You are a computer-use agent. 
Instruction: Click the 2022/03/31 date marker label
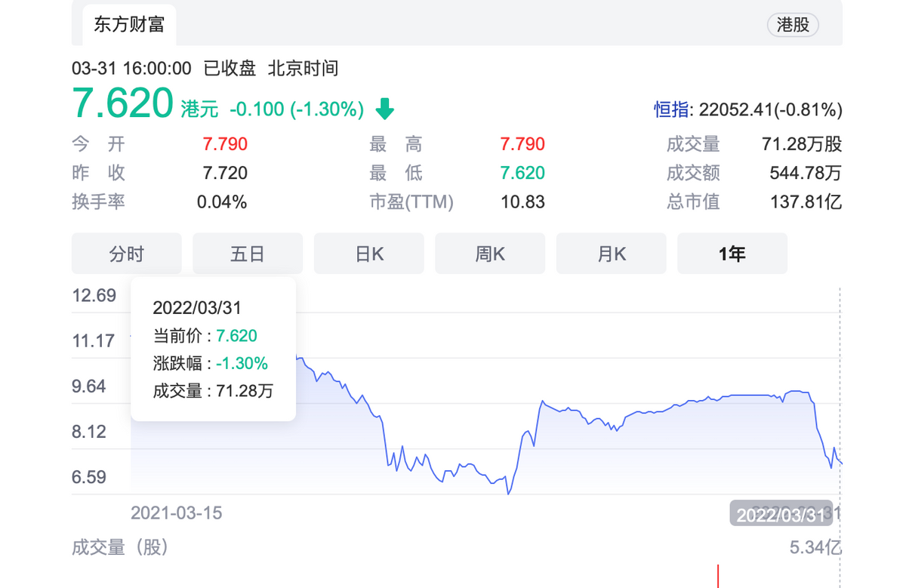pyautogui.click(x=781, y=514)
